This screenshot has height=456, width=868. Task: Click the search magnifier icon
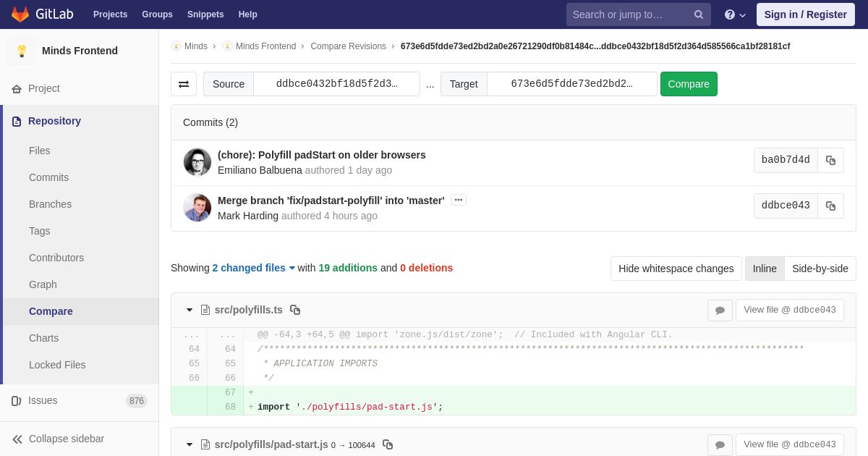[x=699, y=14]
